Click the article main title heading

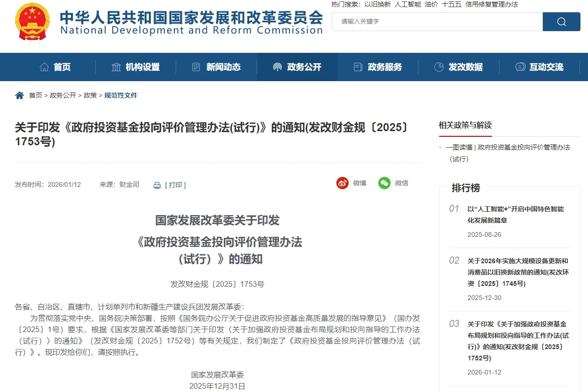211,134
